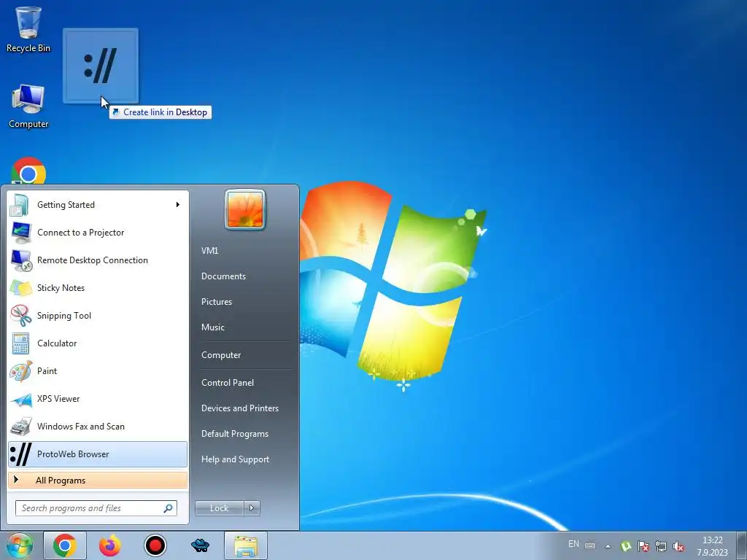The width and height of the screenshot is (747, 560).
Task: Open Documents from the Start menu
Action: point(223,276)
